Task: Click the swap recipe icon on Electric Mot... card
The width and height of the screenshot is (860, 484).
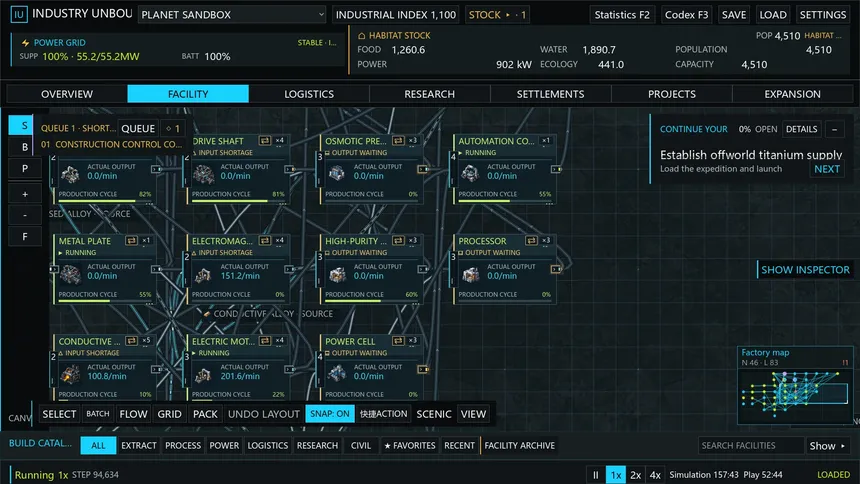Action: pyautogui.click(x=265, y=341)
